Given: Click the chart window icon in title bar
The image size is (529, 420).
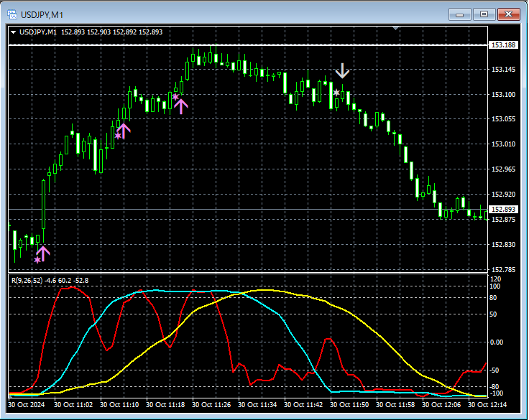Looking at the screenshot, I should 12,14.
